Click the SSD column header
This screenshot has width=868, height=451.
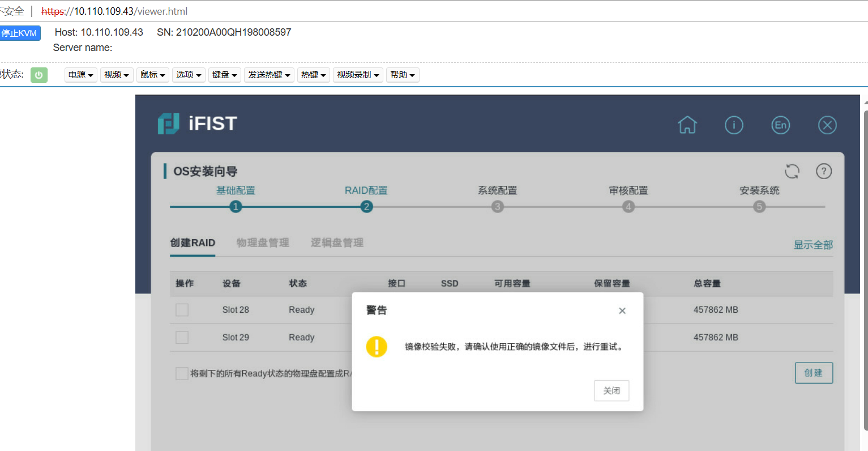(x=450, y=284)
